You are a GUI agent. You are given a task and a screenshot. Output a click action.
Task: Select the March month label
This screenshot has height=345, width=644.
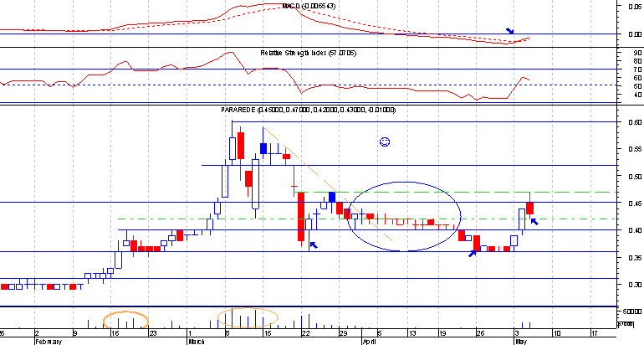pyautogui.click(x=197, y=342)
